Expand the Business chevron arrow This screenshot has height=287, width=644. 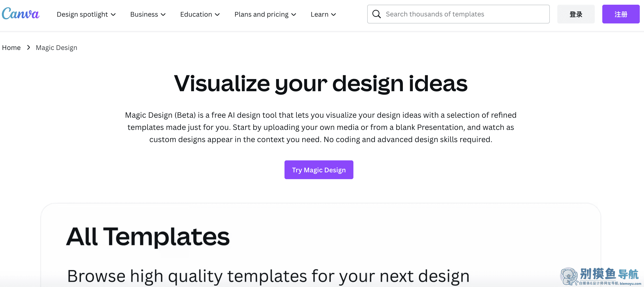click(163, 15)
